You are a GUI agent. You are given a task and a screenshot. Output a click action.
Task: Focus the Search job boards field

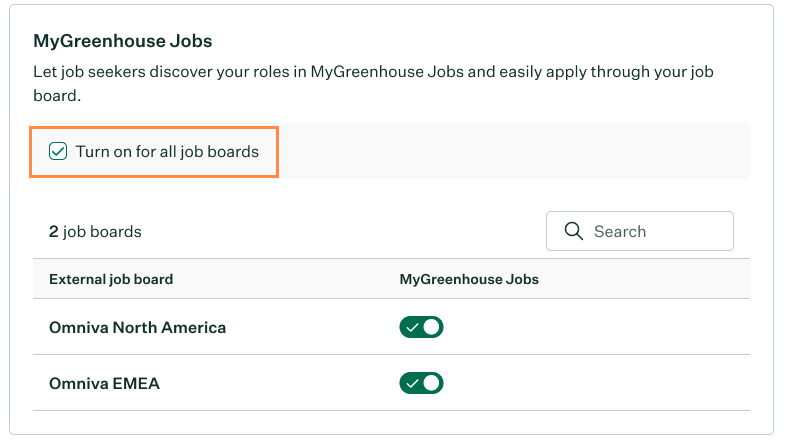[640, 231]
